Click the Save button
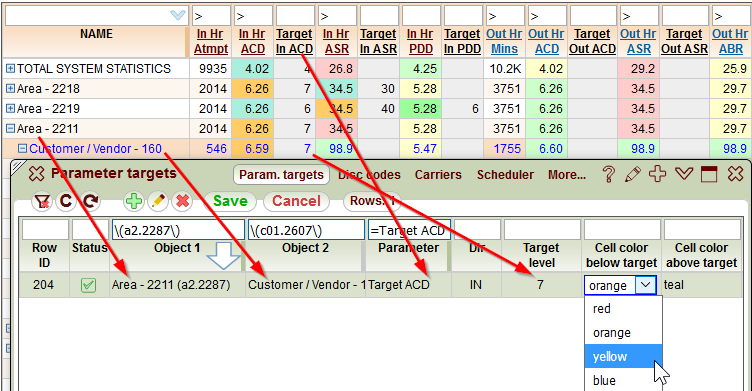This screenshot has width=752, height=391. (x=230, y=201)
